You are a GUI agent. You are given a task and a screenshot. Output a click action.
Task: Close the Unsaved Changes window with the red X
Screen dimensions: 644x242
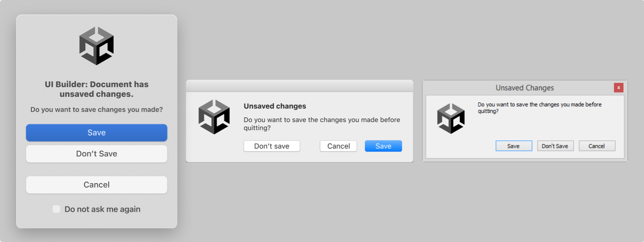pyautogui.click(x=619, y=88)
